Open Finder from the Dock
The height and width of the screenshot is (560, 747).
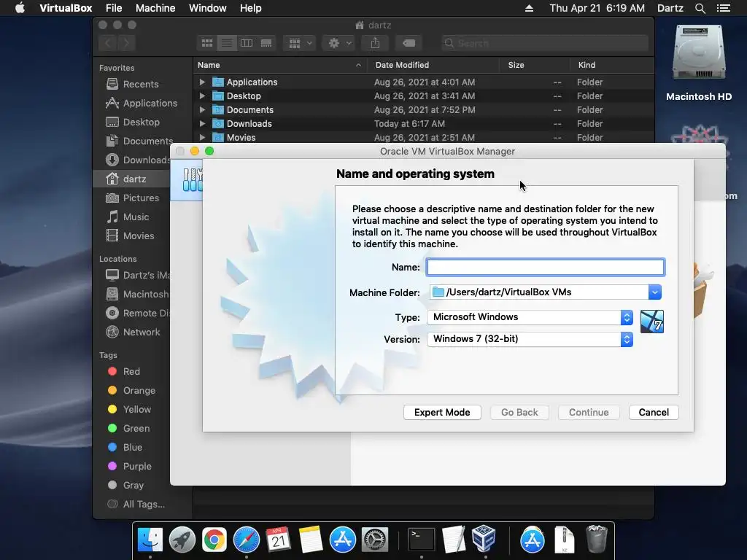[x=150, y=540]
